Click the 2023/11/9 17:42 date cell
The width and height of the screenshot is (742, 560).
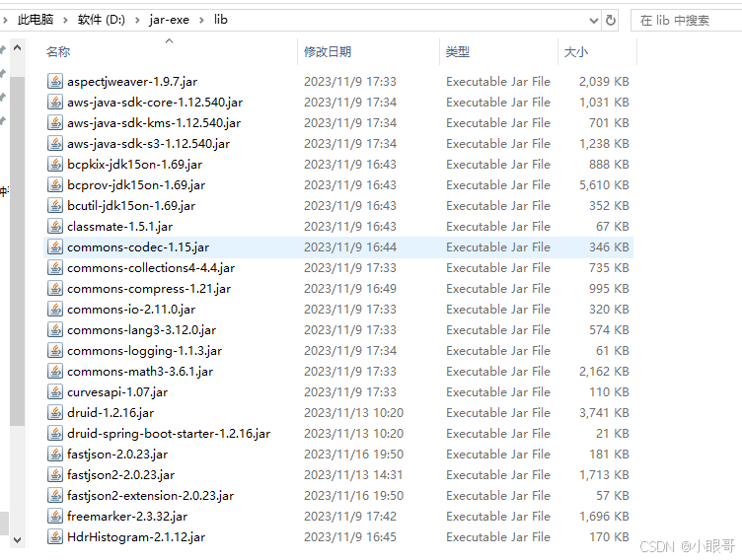(350, 517)
